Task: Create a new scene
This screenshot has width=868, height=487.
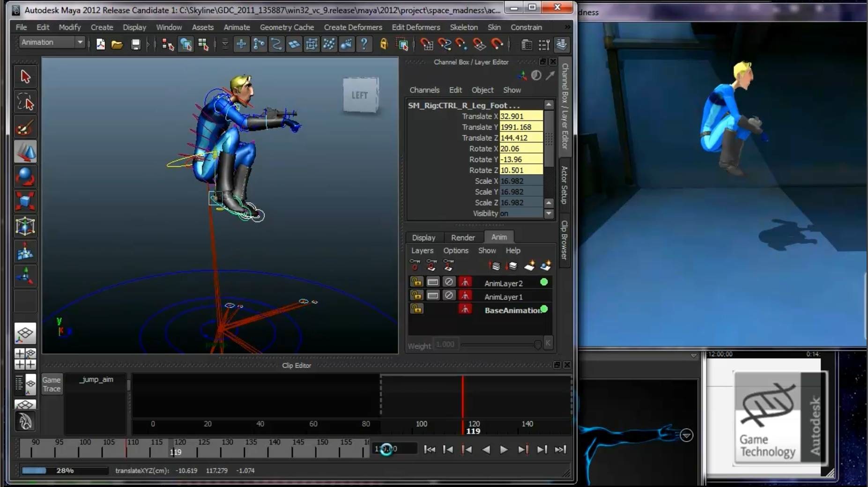Action: tap(100, 44)
